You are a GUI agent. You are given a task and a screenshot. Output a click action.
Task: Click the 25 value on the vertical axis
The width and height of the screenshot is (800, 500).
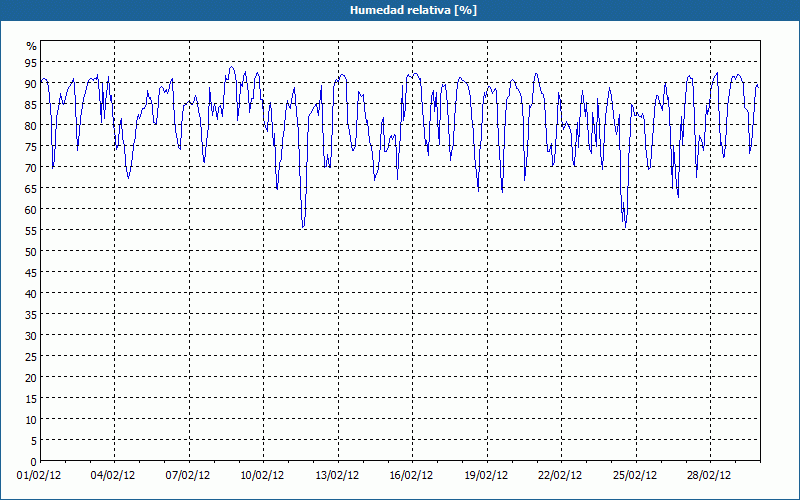click(32, 357)
